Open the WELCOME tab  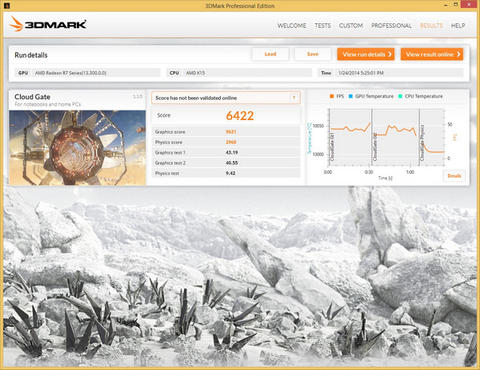point(292,26)
